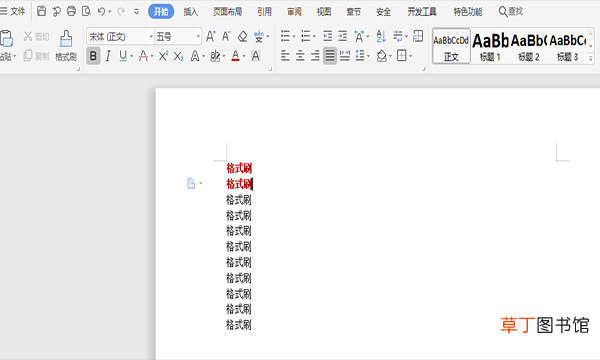Apply Subscript X₂ formatting
Screen dimensions: 600x360
[x=179, y=57]
